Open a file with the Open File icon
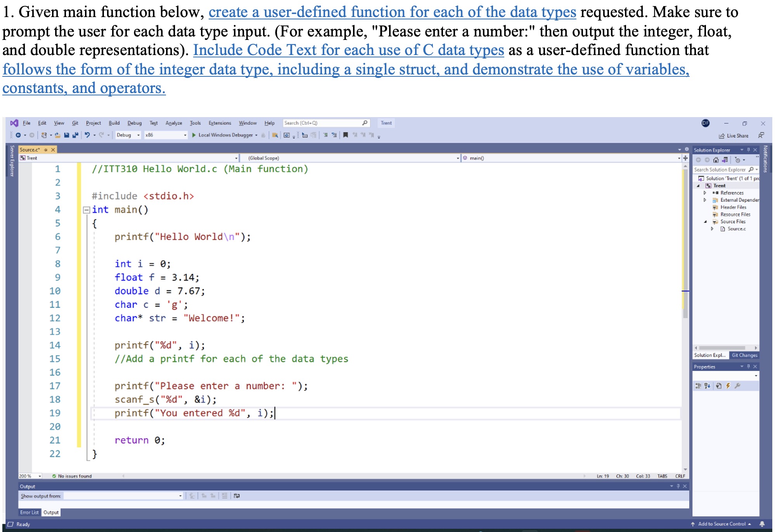The height and width of the screenshot is (532, 775). pos(58,135)
